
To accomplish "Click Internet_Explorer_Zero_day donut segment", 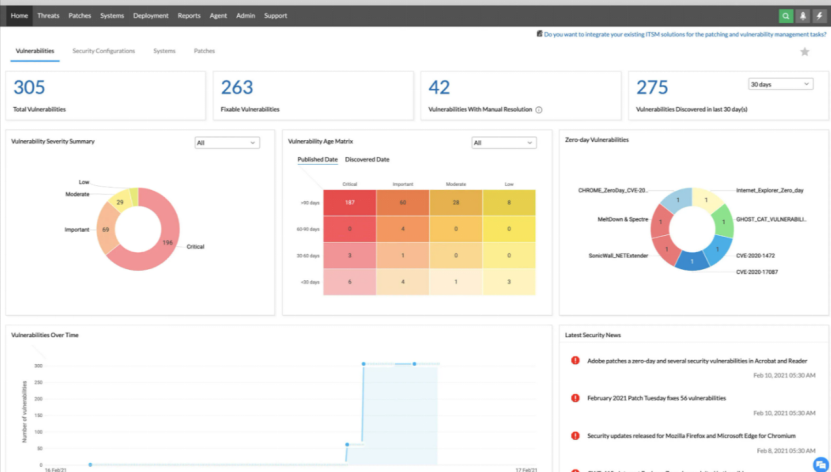I will point(706,200).
